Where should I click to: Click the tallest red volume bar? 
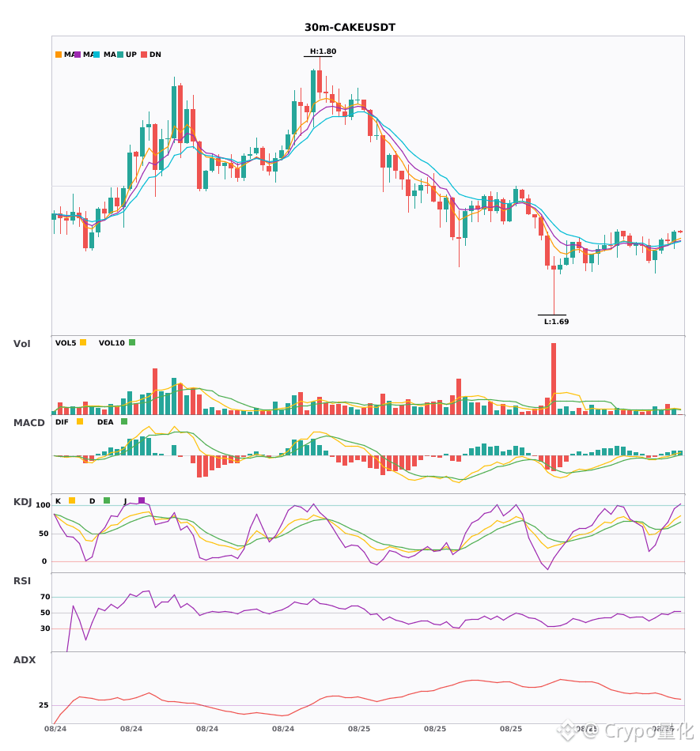[x=554, y=379]
